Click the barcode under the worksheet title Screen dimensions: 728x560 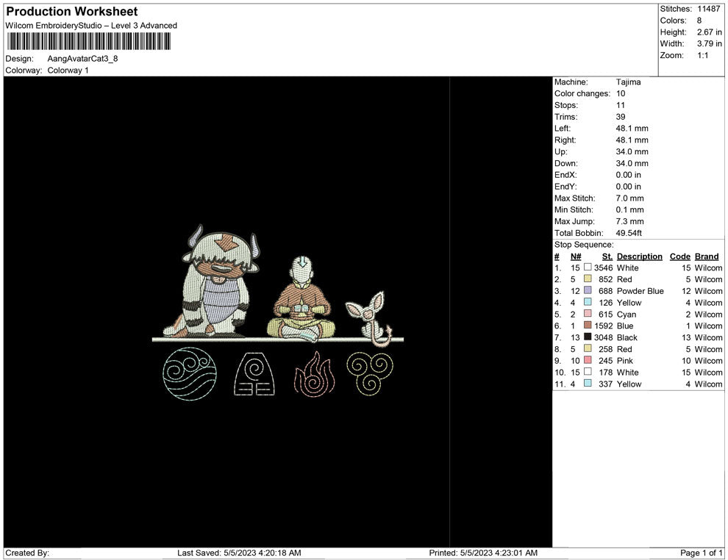pyautogui.click(x=89, y=41)
